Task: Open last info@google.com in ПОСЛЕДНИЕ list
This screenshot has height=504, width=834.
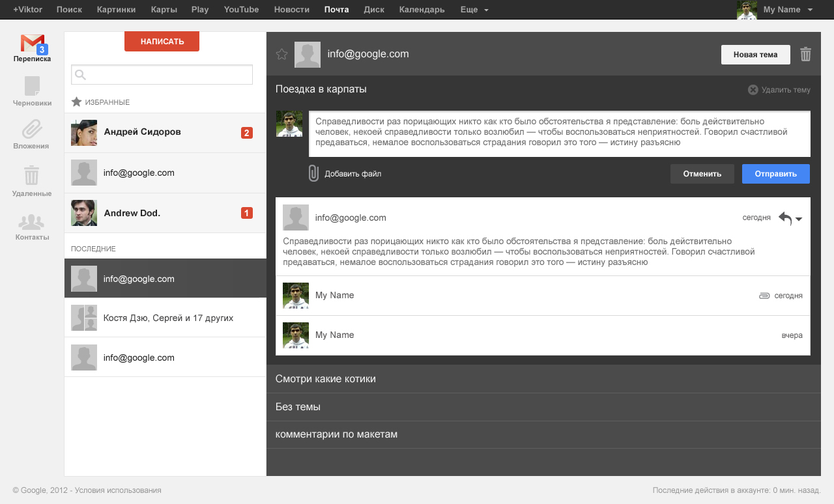Action: pos(165,357)
